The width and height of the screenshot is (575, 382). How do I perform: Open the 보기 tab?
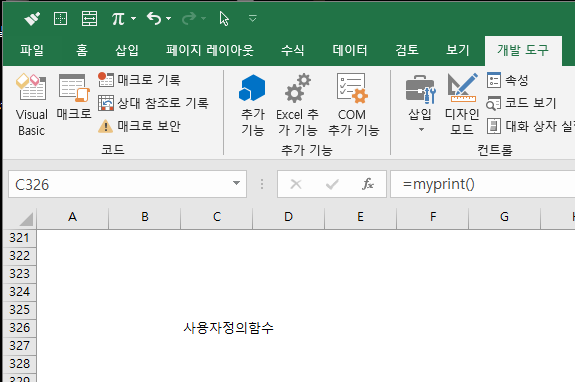coord(457,50)
